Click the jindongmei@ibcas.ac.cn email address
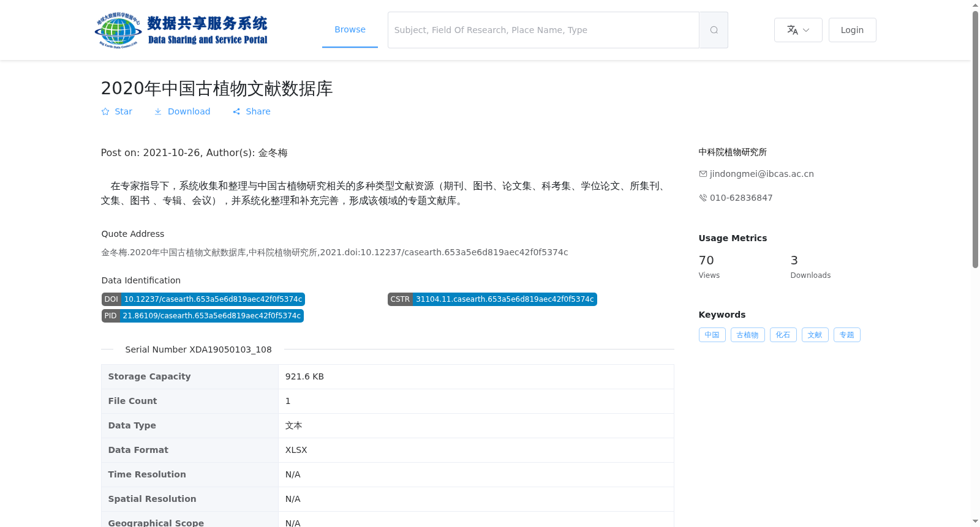980x527 pixels. tap(761, 174)
